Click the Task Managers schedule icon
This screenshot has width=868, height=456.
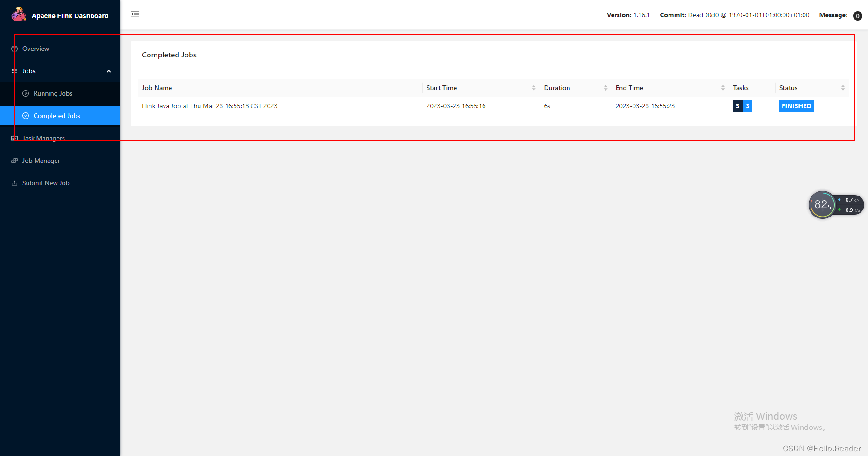point(14,138)
